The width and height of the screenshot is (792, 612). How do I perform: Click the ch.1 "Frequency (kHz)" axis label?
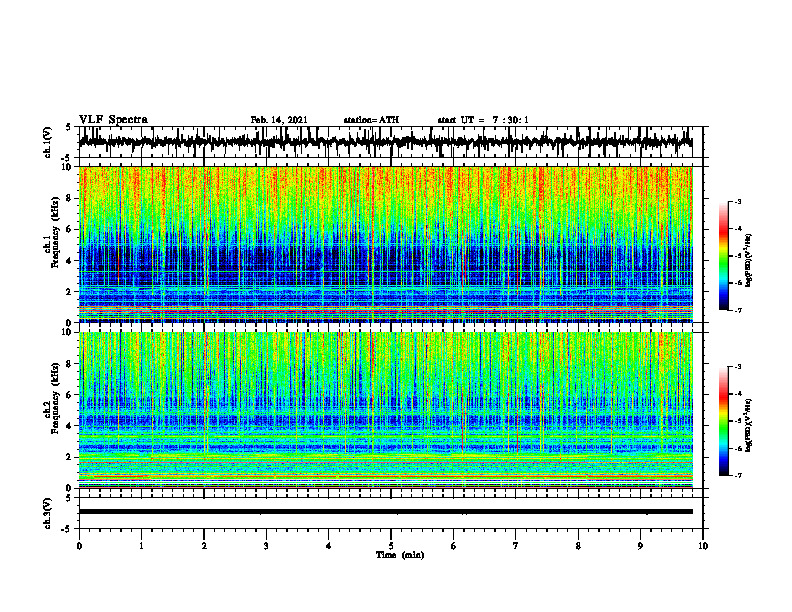(x=56, y=232)
